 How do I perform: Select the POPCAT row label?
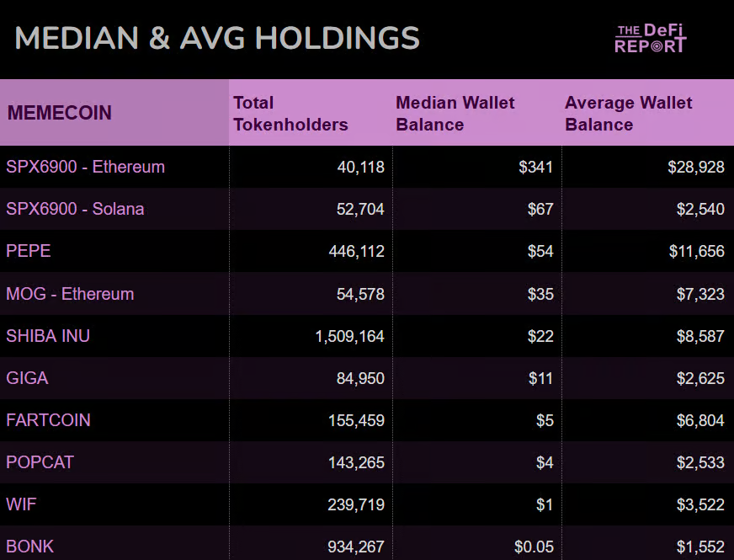[40, 462]
